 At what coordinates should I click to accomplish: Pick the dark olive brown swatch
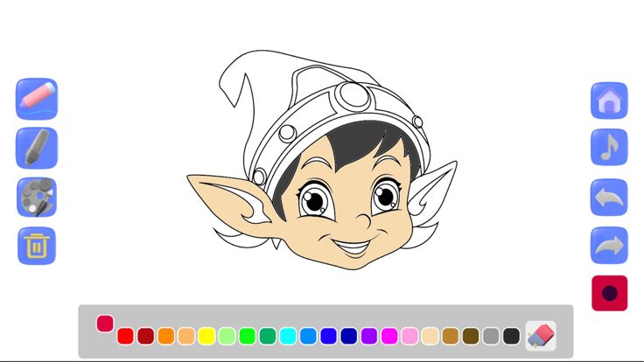[x=471, y=336]
